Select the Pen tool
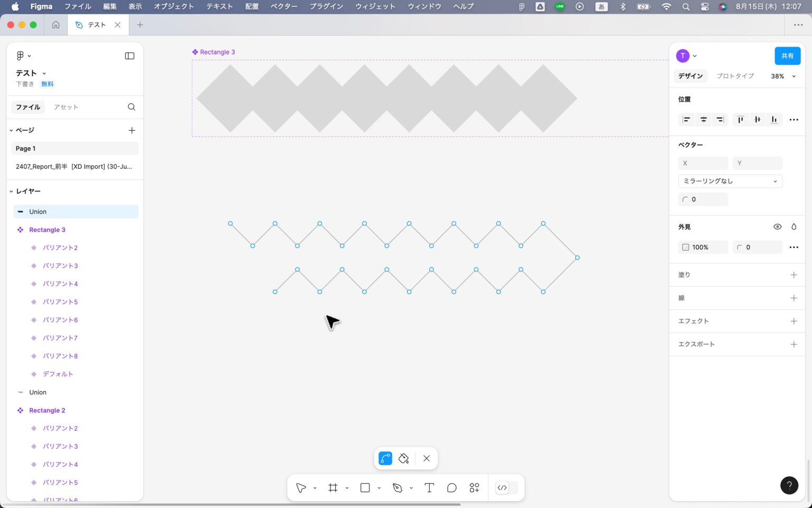This screenshot has height=508, width=812. (x=396, y=487)
